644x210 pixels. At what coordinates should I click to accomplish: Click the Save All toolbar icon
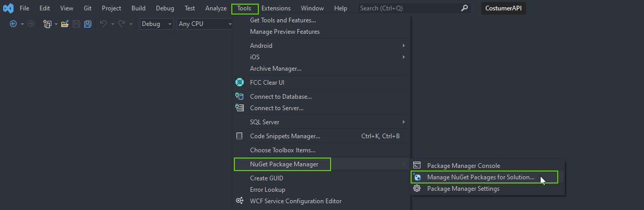(87, 24)
